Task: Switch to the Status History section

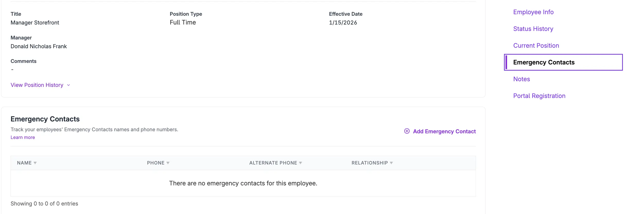Action: [533, 29]
